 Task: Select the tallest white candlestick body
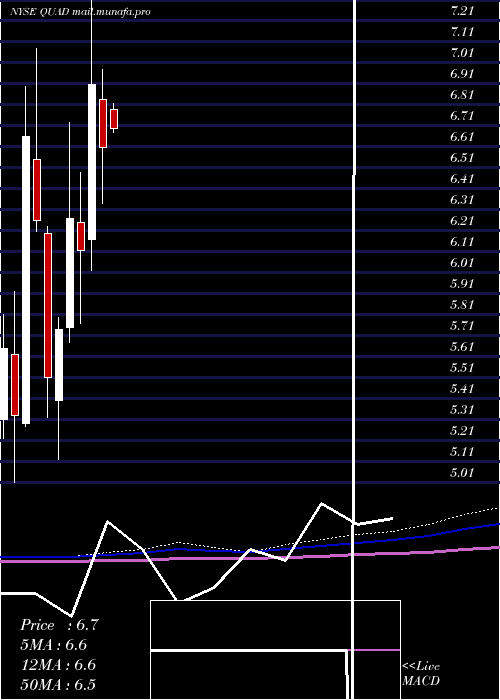[x=26, y=280]
